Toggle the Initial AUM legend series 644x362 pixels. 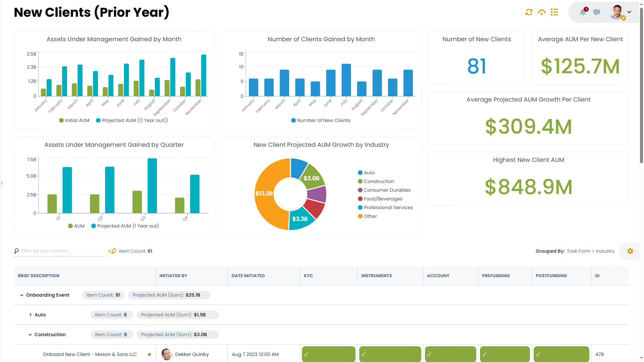tap(74, 120)
